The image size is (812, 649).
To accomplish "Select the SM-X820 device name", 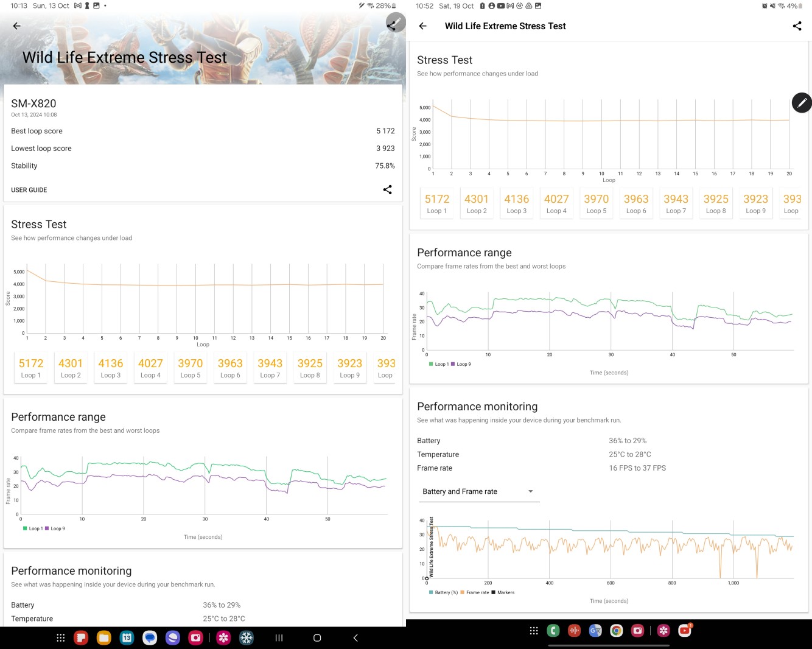I will [x=33, y=103].
